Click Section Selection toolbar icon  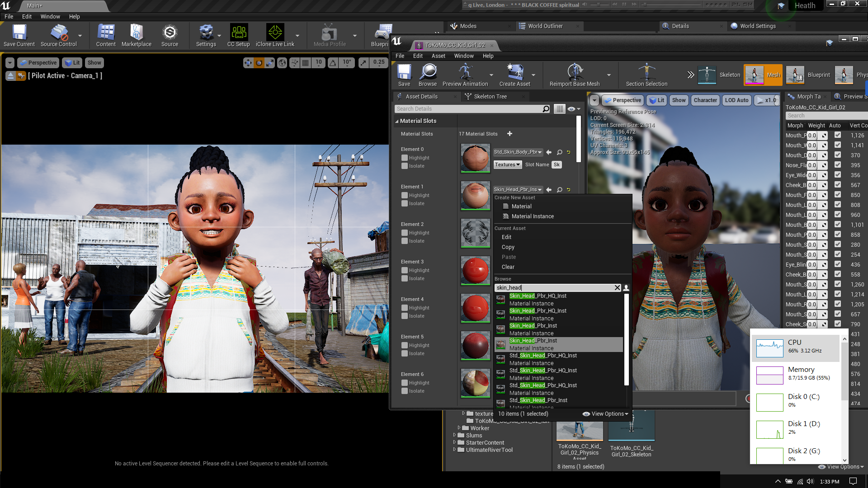(x=646, y=75)
